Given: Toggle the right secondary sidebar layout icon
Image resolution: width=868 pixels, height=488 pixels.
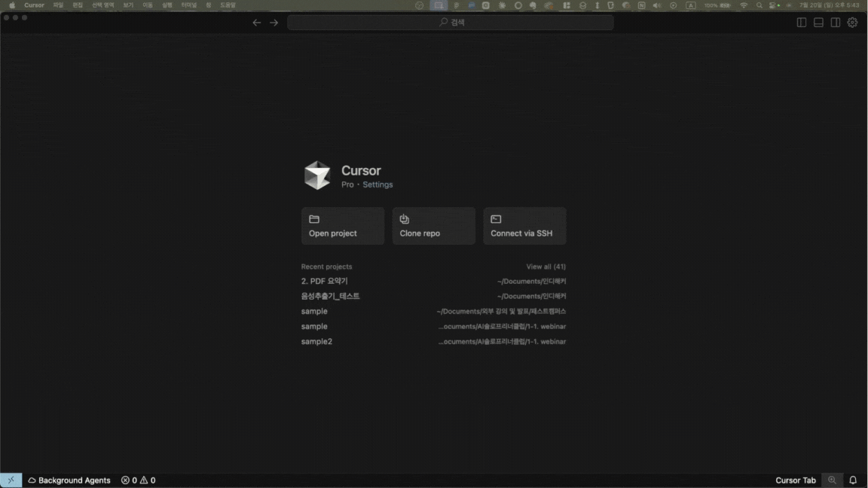Looking at the screenshot, I should click(x=836, y=23).
